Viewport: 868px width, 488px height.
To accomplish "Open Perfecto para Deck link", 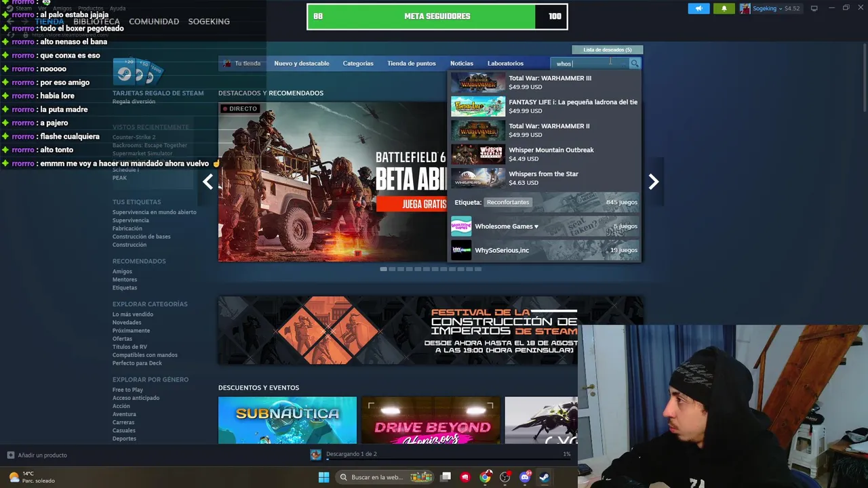I will pos(137,363).
